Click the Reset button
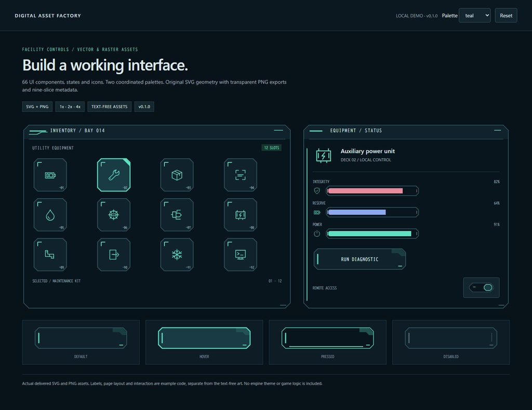 click(x=506, y=16)
